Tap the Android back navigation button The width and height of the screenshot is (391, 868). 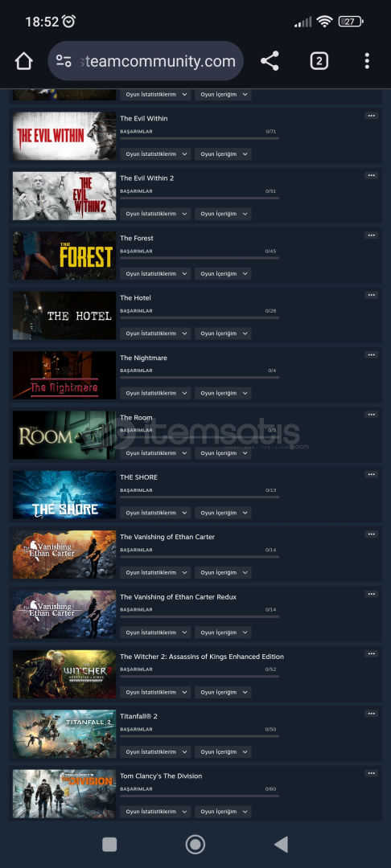(282, 844)
